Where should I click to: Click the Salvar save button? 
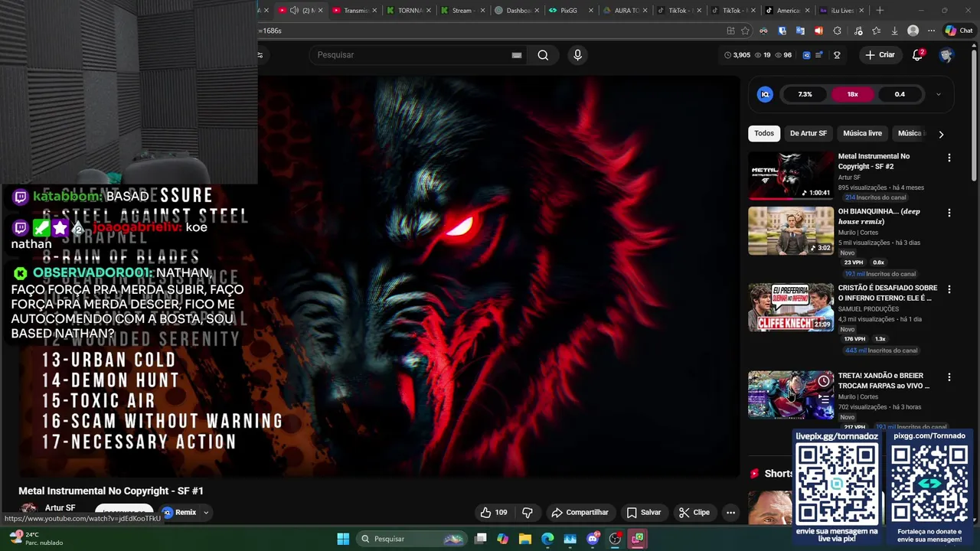tap(643, 513)
